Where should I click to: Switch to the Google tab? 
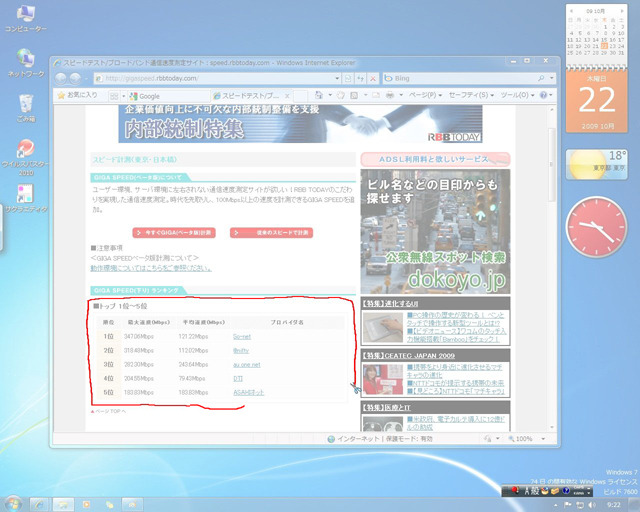pyautogui.click(x=169, y=96)
